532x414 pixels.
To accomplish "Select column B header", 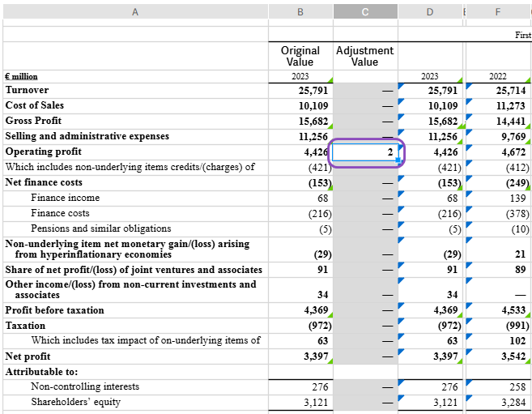I will pyautogui.click(x=300, y=12).
